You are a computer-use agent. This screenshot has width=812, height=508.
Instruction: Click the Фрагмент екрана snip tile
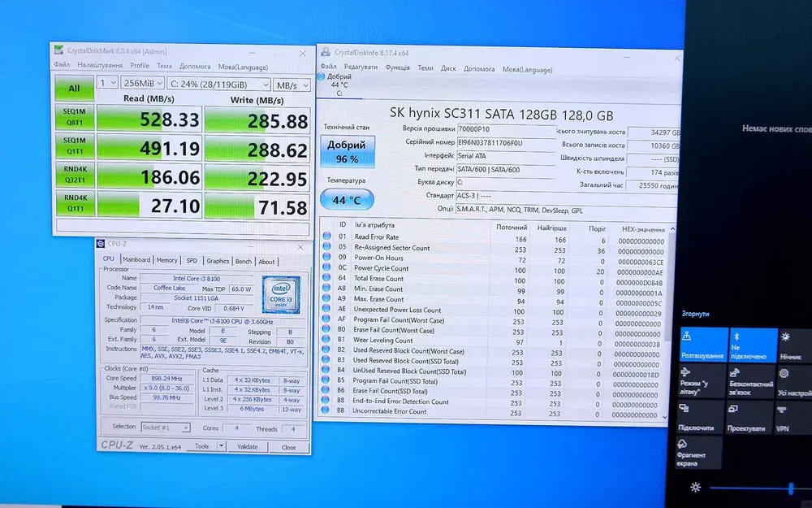click(x=699, y=453)
